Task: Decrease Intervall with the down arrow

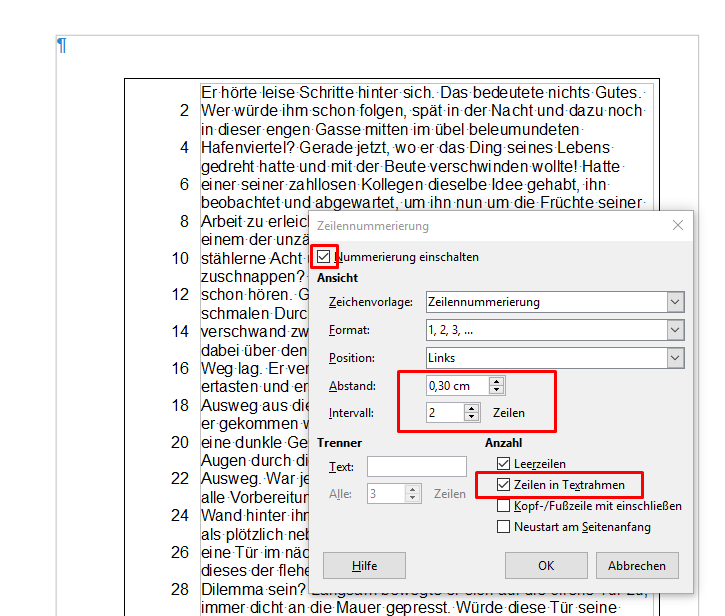Action: (x=472, y=417)
